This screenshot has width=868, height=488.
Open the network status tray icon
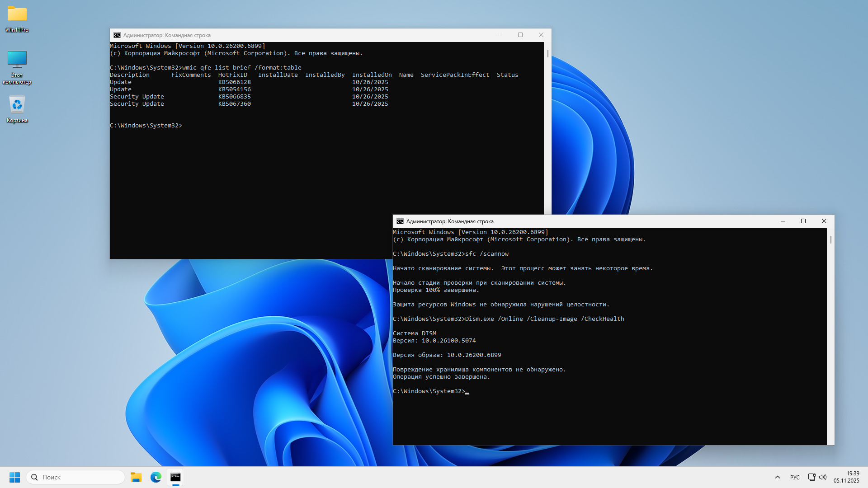coord(811,477)
